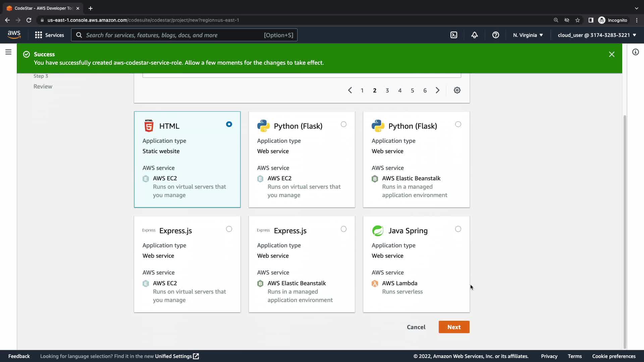The image size is (644, 362).
Task: Go to templates page 5
Action: pyautogui.click(x=412, y=90)
